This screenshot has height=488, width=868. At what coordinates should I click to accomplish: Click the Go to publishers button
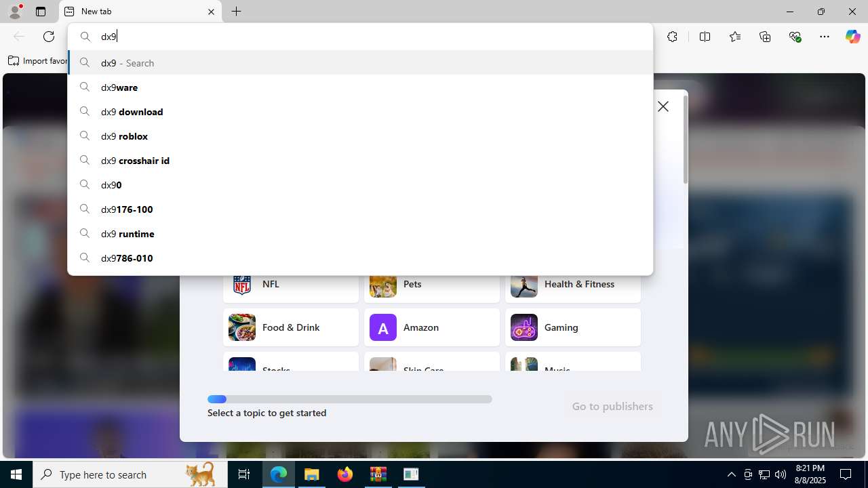(x=612, y=406)
